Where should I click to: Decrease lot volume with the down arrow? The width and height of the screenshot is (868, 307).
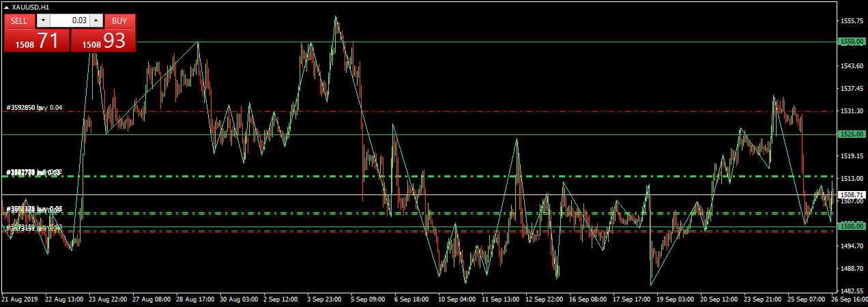point(42,20)
